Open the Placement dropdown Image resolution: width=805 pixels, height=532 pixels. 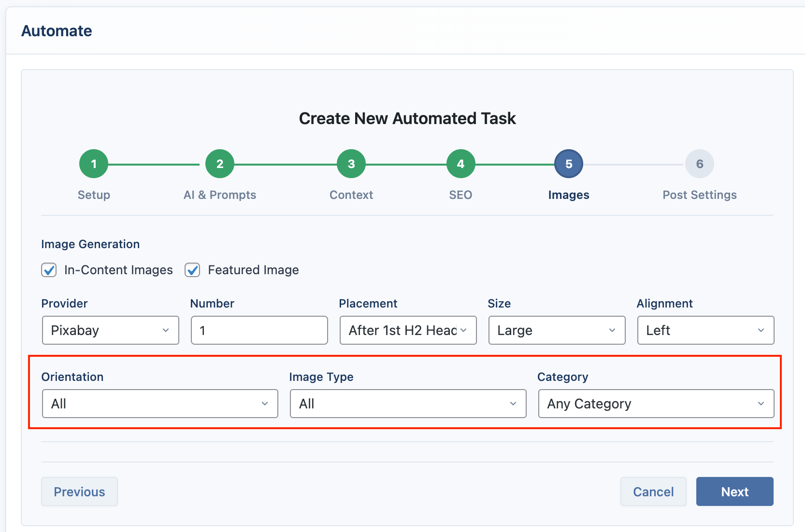click(408, 330)
